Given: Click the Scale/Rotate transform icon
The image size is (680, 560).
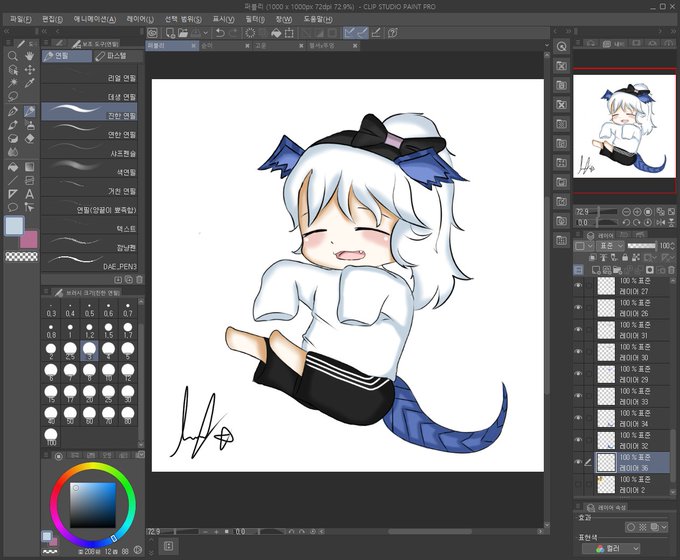Looking at the screenshot, I should coord(289,33).
